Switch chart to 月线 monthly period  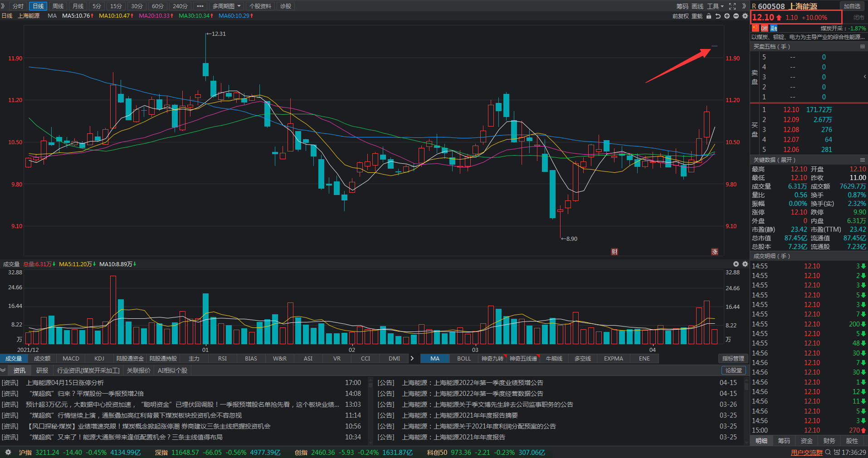click(78, 6)
